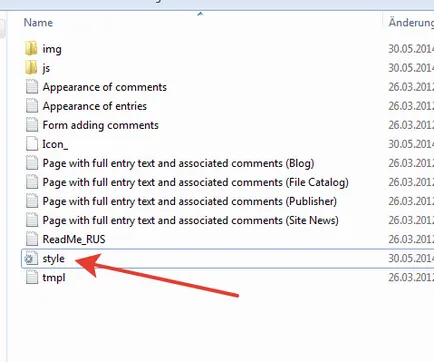Click the gear icon of the style file
Screen dimensions: 434x362
tap(31, 258)
